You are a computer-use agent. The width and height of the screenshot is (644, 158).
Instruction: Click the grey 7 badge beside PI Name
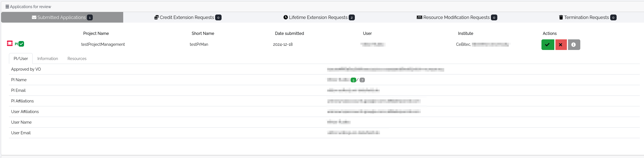click(362, 80)
